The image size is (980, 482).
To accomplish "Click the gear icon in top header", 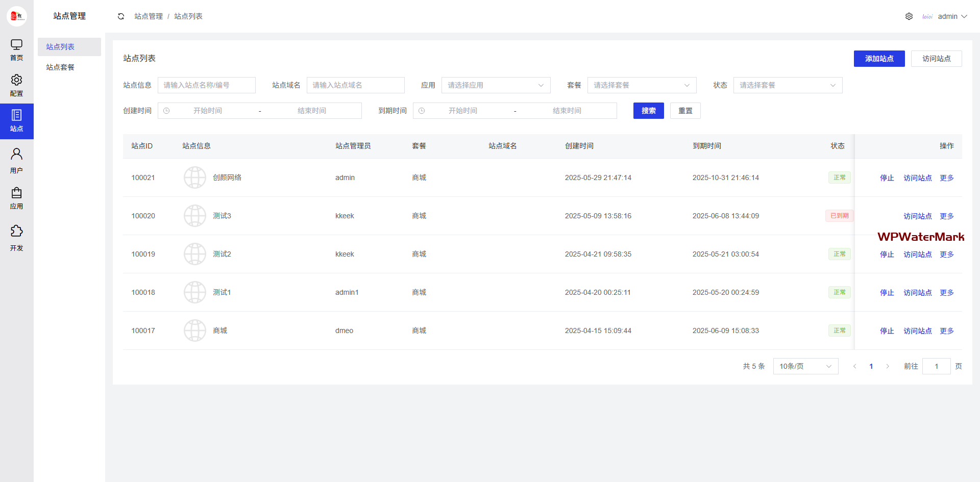I will pyautogui.click(x=909, y=16).
